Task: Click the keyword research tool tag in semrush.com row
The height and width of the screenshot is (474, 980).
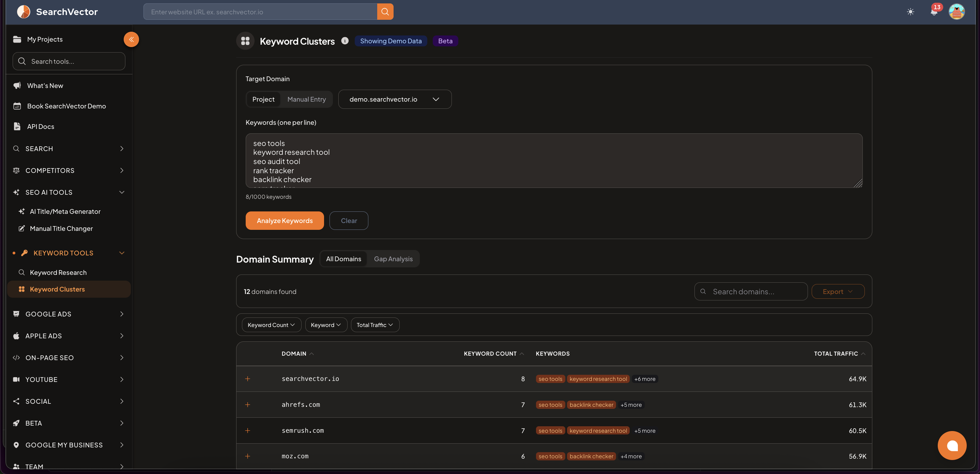Action: [x=598, y=431]
